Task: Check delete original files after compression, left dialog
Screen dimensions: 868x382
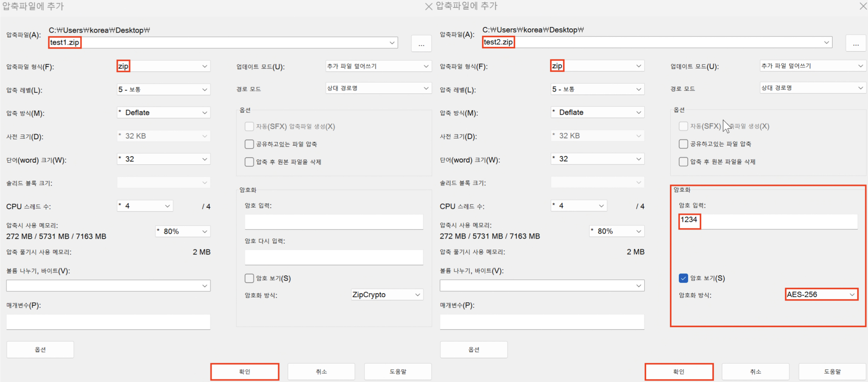Action: (249, 162)
